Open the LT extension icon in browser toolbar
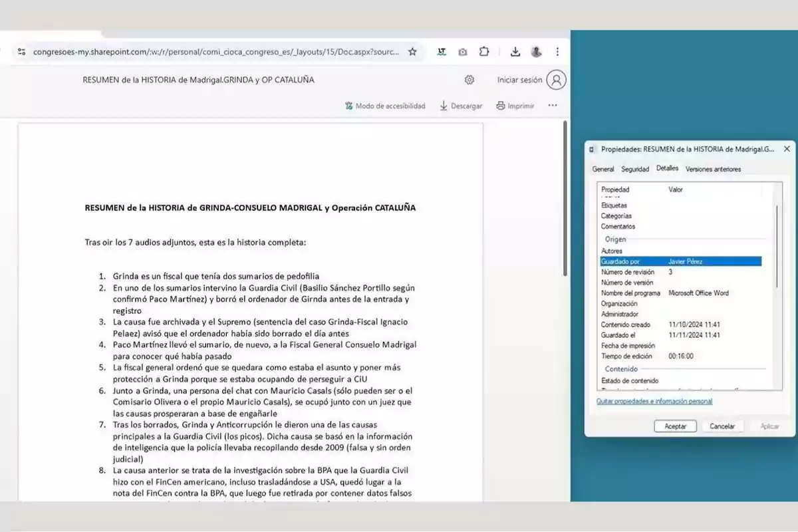Image resolution: width=798 pixels, height=532 pixels. click(x=442, y=52)
